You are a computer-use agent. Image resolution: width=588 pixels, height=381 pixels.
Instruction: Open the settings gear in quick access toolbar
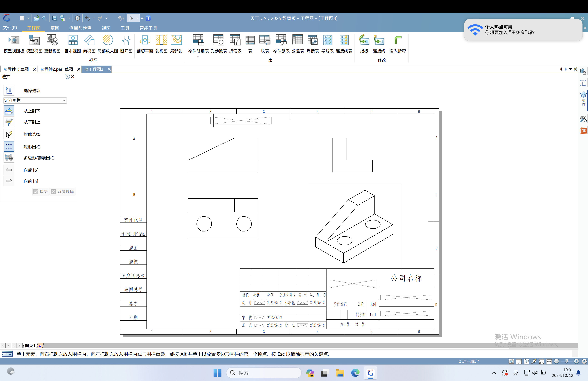coord(78,18)
